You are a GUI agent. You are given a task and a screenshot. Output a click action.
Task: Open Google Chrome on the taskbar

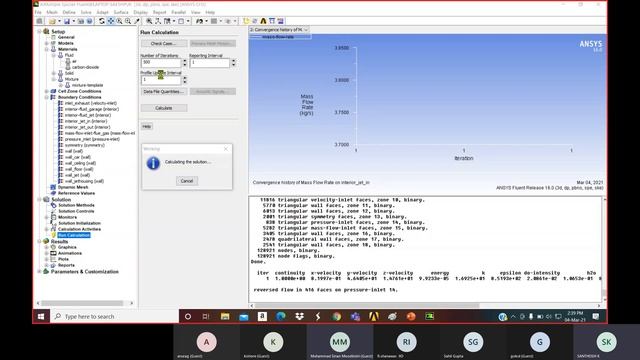coord(336,316)
